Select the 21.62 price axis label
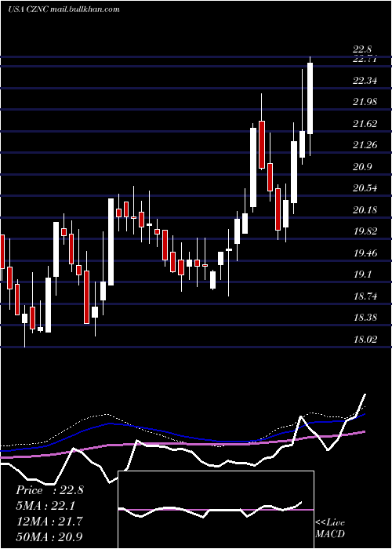 click(x=365, y=124)
